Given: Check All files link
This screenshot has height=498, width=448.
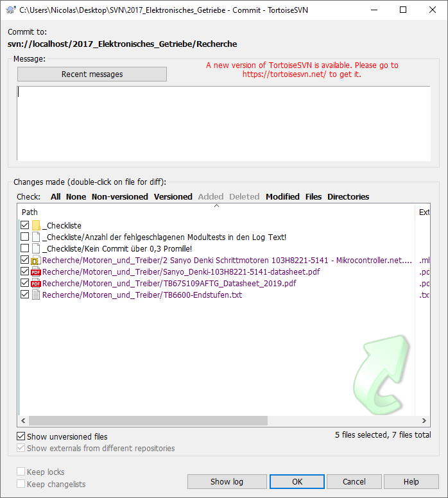Looking at the screenshot, I should pyautogui.click(x=56, y=197).
